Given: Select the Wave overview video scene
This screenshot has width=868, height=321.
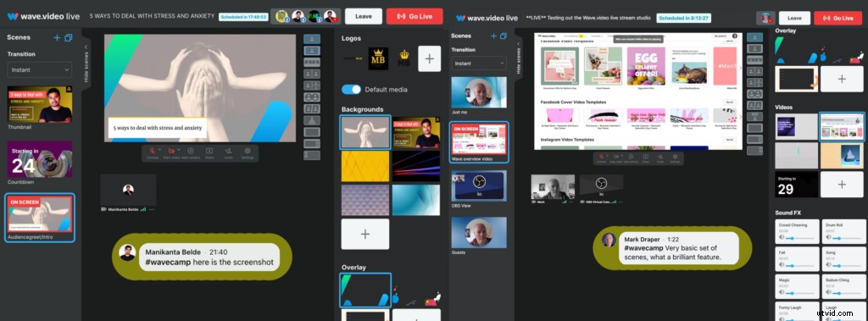Looking at the screenshot, I should [479, 139].
